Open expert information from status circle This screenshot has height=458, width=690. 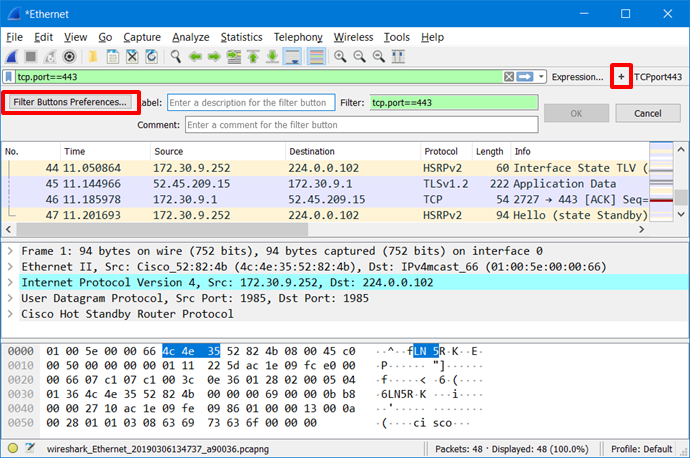(x=13, y=448)
